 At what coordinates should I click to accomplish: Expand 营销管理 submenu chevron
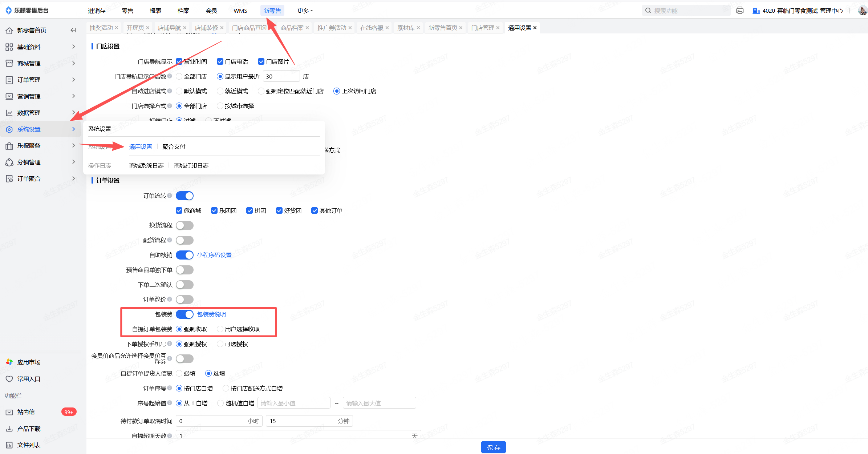[x=73, y=96]
